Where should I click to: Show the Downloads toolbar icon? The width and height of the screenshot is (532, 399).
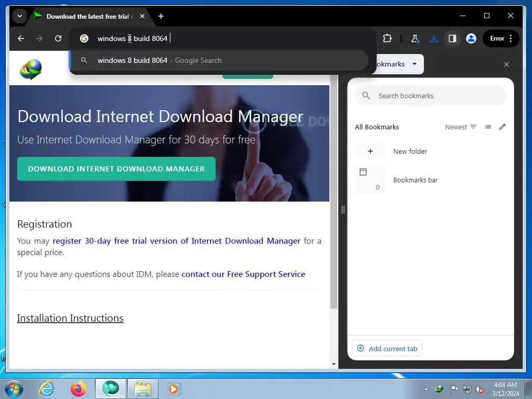[434, 38]
